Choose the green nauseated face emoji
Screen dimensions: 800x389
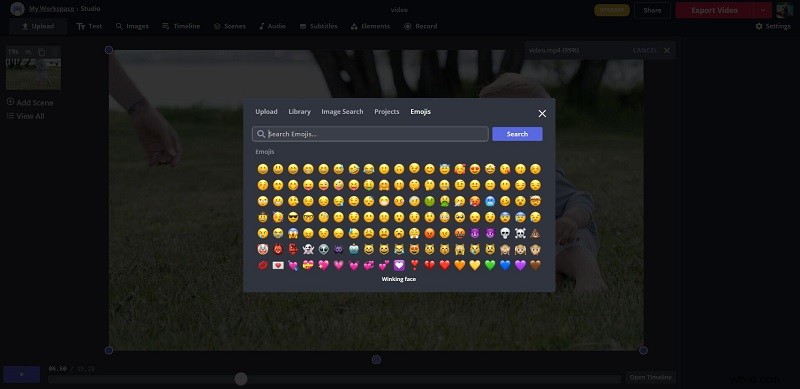pyautogui.click(x=430, y=201)
